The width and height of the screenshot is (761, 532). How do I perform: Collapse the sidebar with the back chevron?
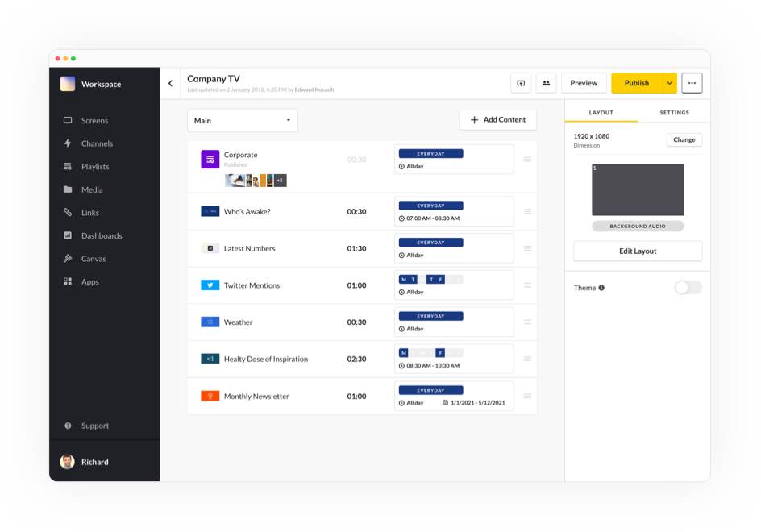(170, 84)
